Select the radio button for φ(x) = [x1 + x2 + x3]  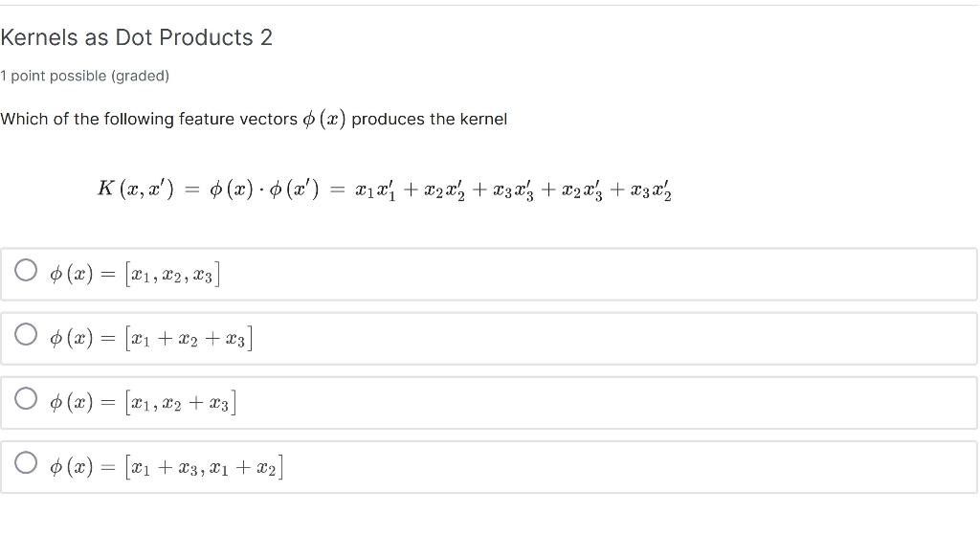[25, 334]
